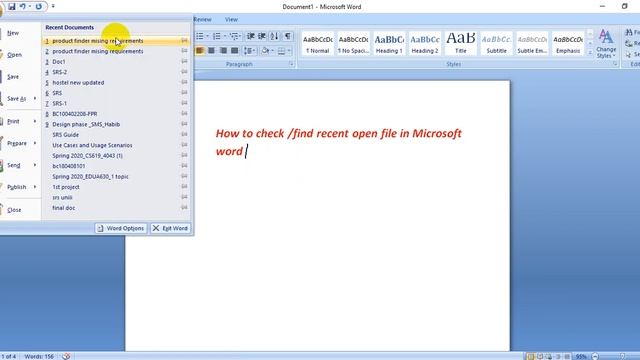This screenshot has width=640, height=360.
Task: Apply the Title style
Action: (460, 44)
